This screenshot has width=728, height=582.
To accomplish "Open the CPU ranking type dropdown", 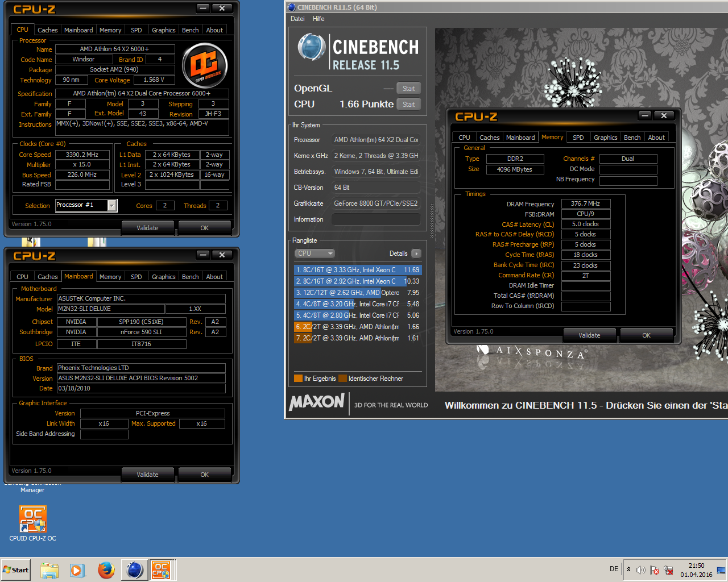I will pos(315,253).
